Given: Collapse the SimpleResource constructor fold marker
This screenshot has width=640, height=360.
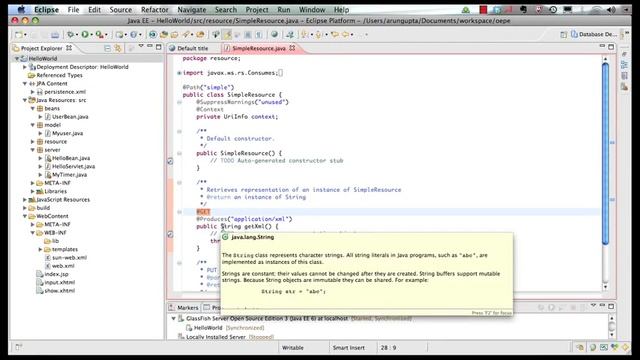Looking at the screenshot, I should pyautogui.click(x=179, y=153).
